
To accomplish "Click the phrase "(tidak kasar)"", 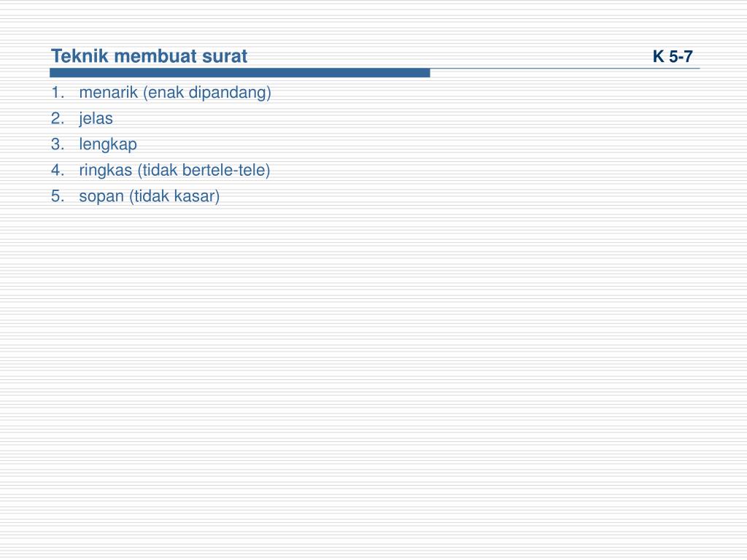I will [x=174, y=197].
